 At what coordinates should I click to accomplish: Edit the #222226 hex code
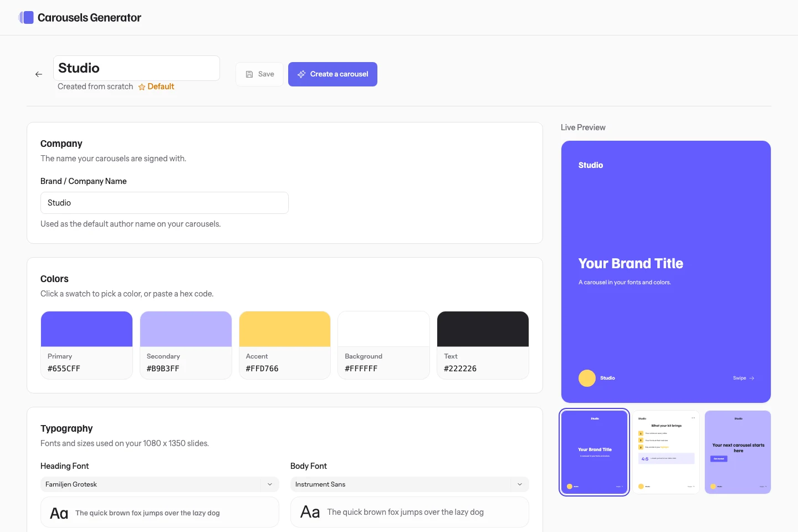(460, 369)
